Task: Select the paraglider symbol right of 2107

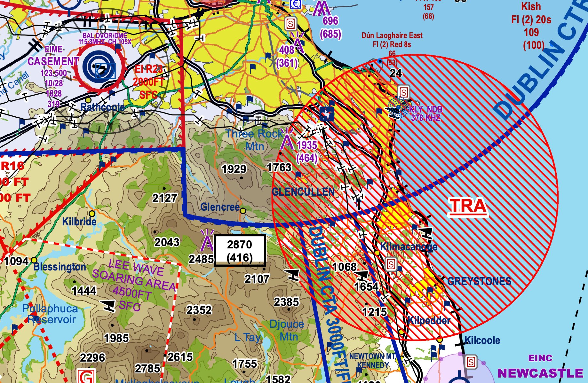Action: [x=293, y=275]
